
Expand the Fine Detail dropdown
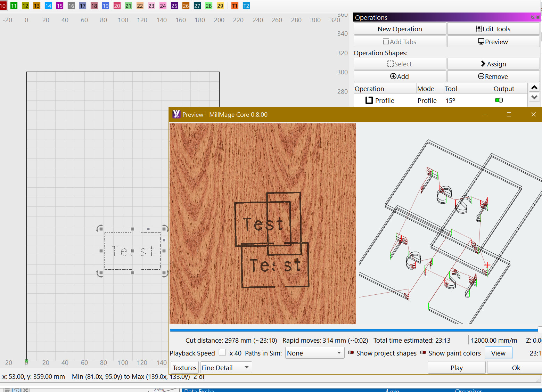[x=226, y=368]
